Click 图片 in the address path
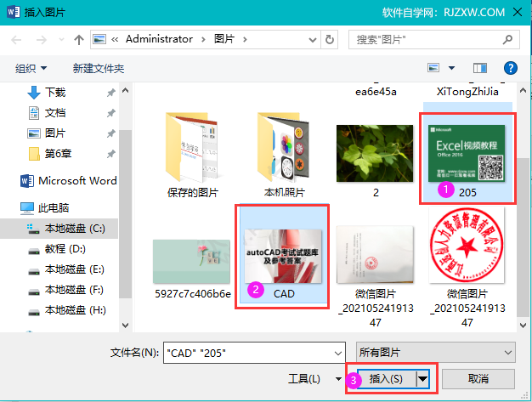The height and width of the screenshot is (402, 532). [224, 39]
